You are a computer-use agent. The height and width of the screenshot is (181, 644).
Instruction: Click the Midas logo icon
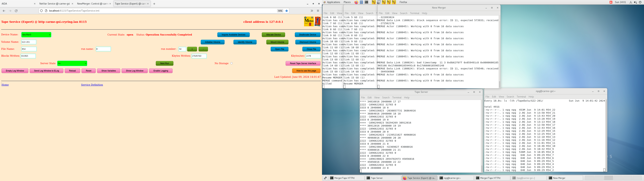tap(309, 21)
